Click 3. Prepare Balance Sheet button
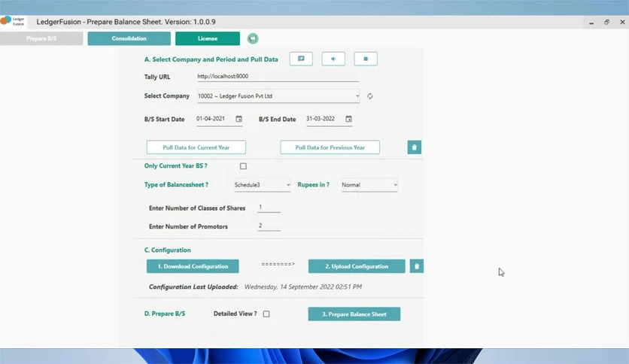The height and width of the screenshot is (364, 629). 354,314
